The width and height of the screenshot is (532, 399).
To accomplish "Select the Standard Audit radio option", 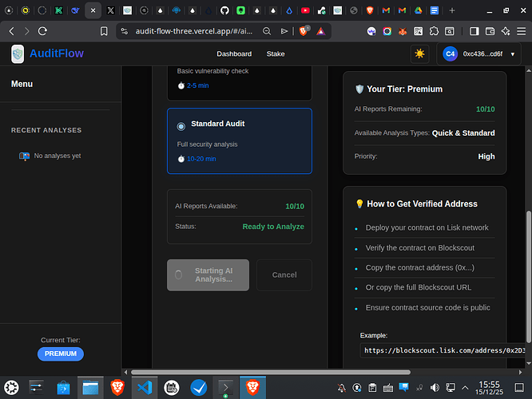I will 181,125.
